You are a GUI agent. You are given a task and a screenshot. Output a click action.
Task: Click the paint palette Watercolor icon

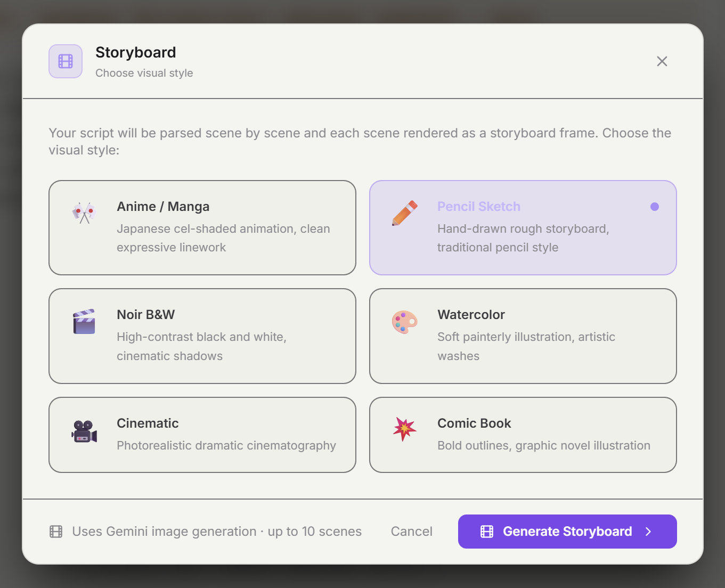405,322
